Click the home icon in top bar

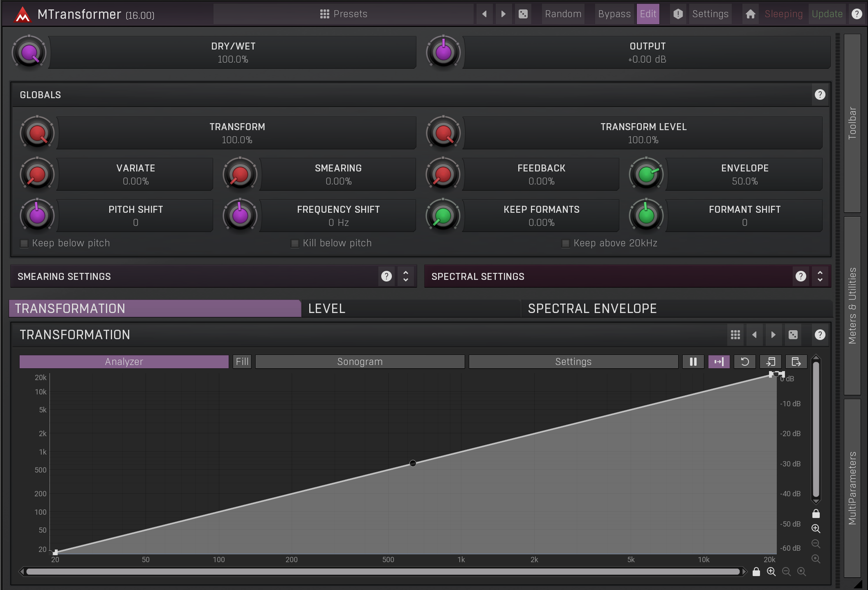pos(750,14)
